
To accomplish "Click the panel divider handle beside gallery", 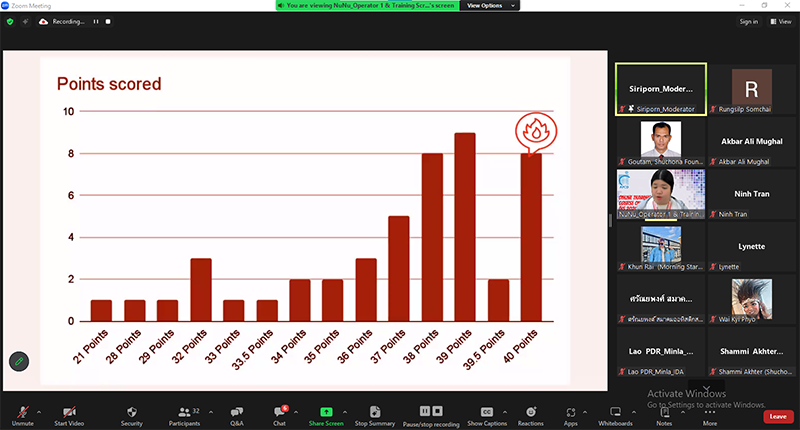I will (x=611, y=220).
